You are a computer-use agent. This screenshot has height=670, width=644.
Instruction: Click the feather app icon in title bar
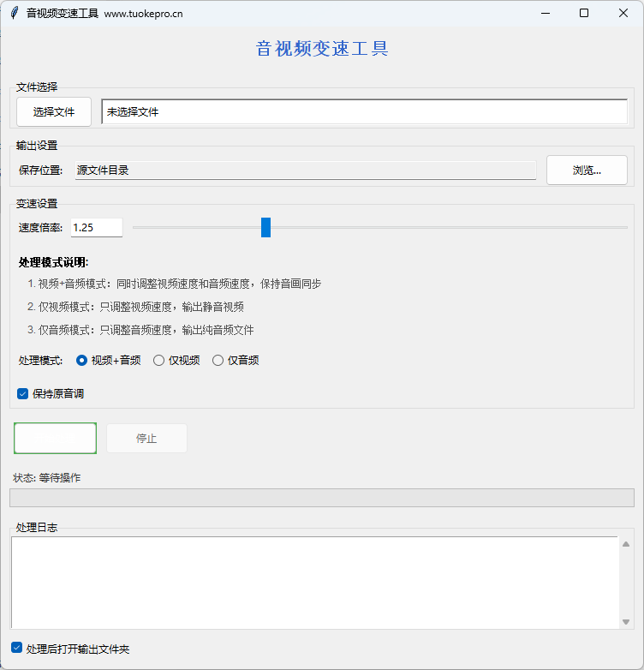click(14, 14)
